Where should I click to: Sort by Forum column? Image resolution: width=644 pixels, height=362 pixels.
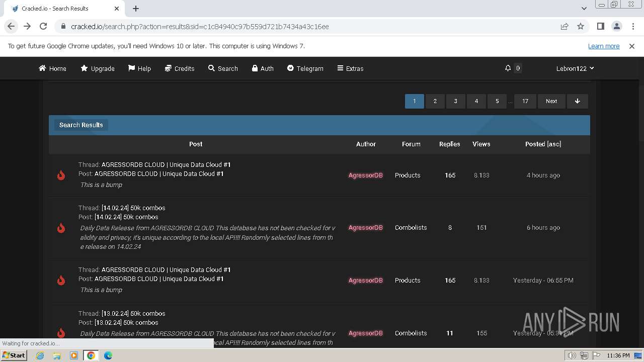click(x=411, y=144)
